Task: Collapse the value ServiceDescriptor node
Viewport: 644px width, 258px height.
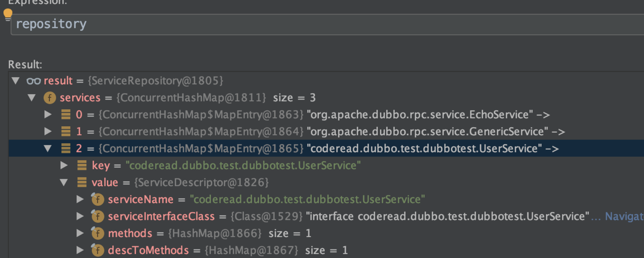Action: (x=64, y=182)
